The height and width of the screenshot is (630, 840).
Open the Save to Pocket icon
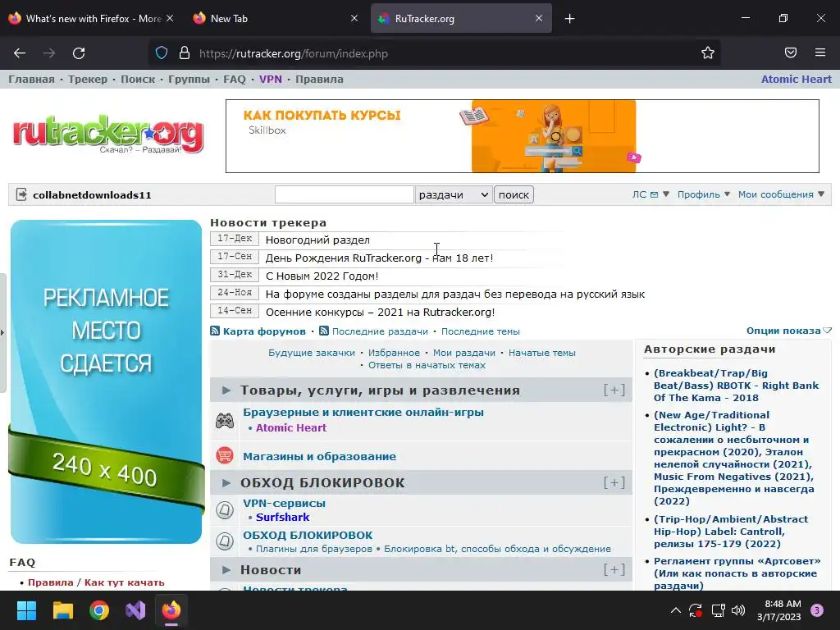tap(791, 53)
